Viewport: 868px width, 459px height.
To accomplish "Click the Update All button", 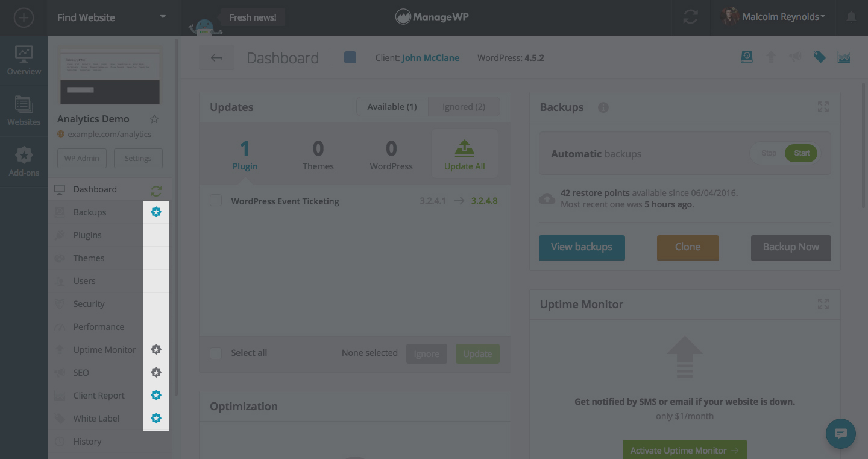I will click(x=464, y=155).
